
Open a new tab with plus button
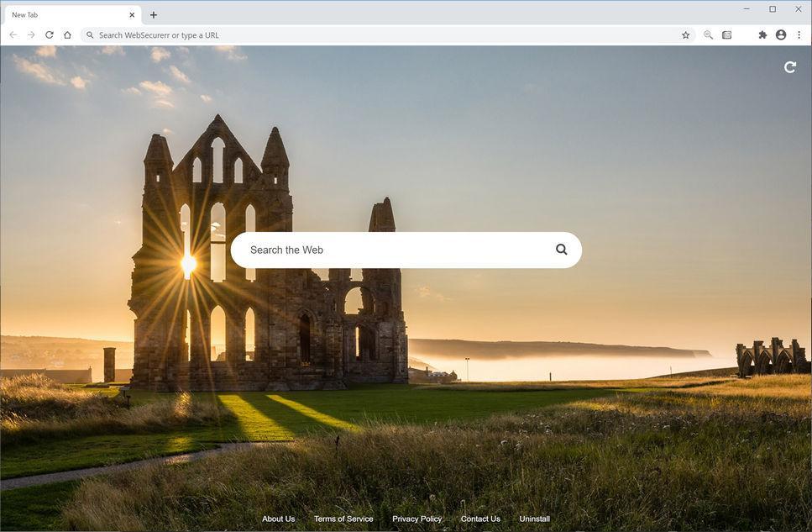[154, 15]
